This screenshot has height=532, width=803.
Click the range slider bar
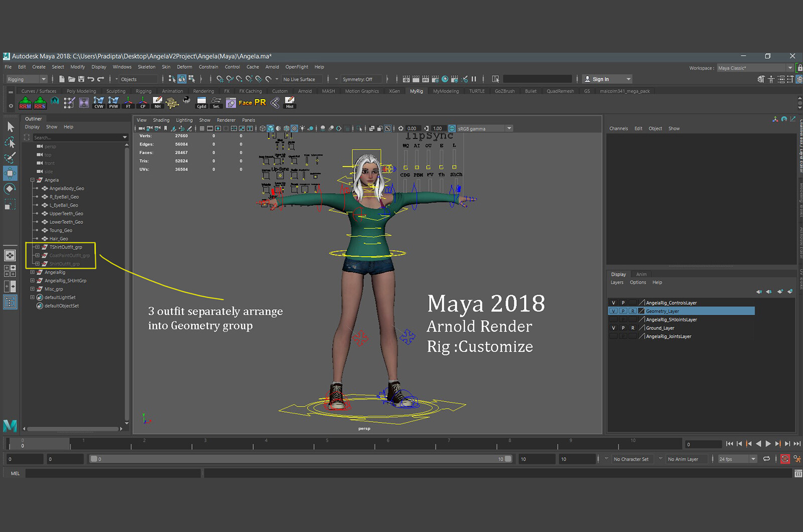pos(301,459)
